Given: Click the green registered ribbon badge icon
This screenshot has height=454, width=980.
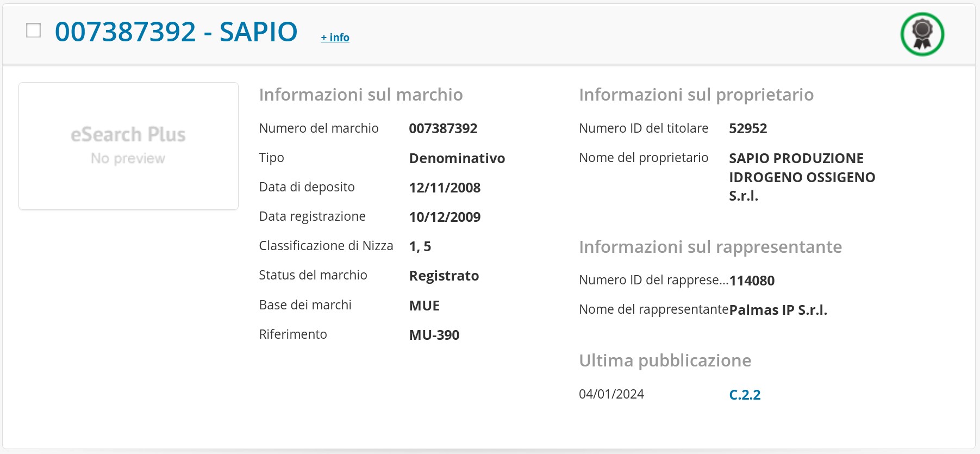Looking at the screenshot, I should point(922,34).
